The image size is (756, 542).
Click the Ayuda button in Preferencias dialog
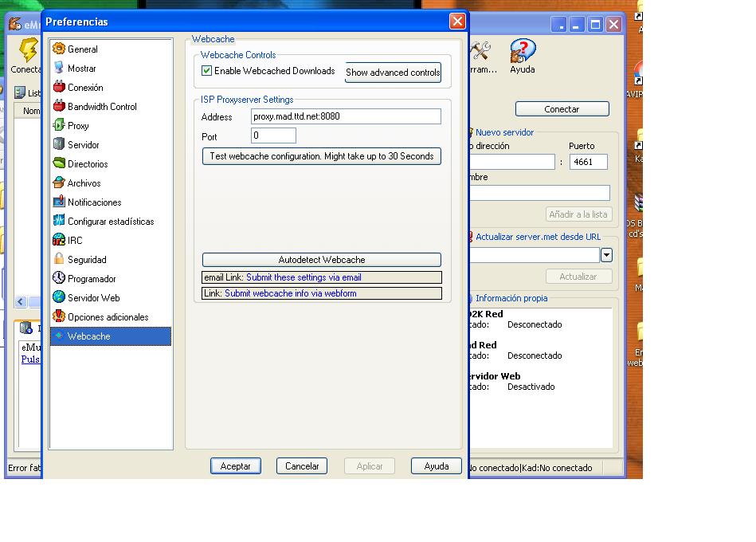coord(437,465)
